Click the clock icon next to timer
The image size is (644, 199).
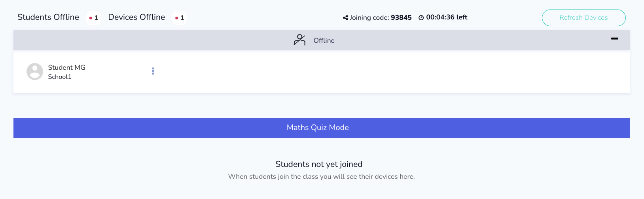(421, 17)
